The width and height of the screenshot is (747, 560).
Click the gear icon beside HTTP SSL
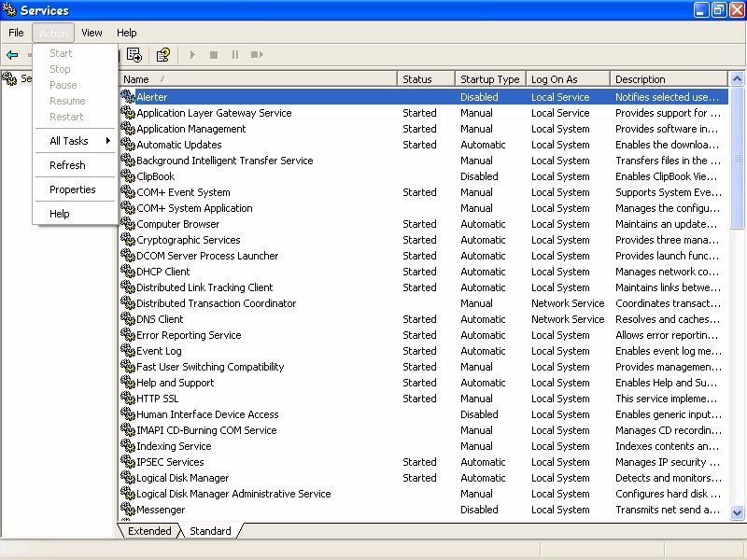[128, 399]
